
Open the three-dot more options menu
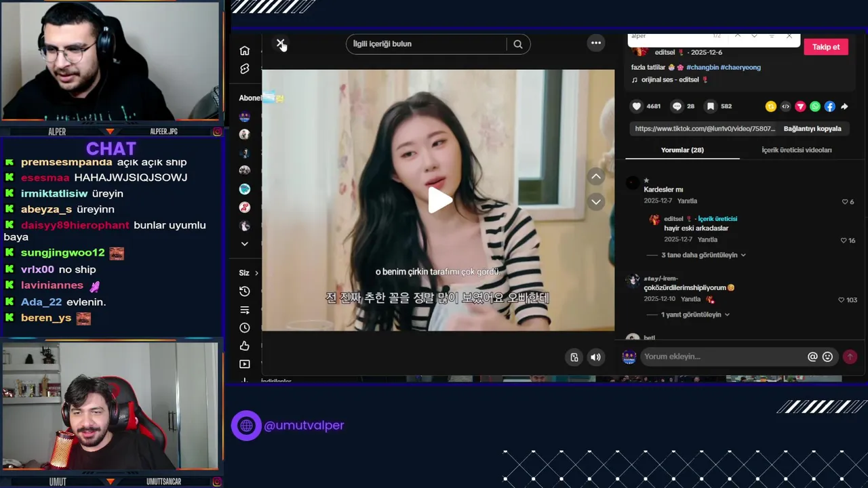click(x=596, y=43)
